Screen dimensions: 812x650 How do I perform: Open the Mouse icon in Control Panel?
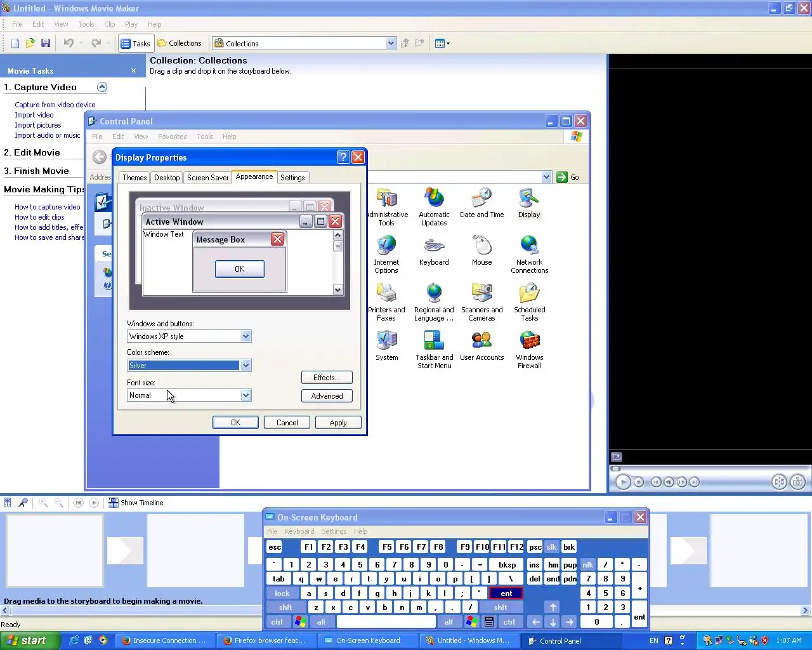pyautogui.click(x=482, y=250)
